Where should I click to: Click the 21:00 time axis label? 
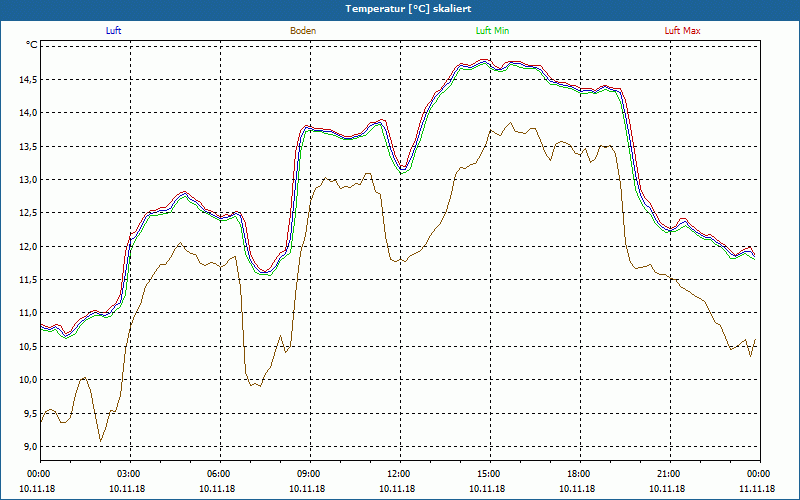click(670, 474)
